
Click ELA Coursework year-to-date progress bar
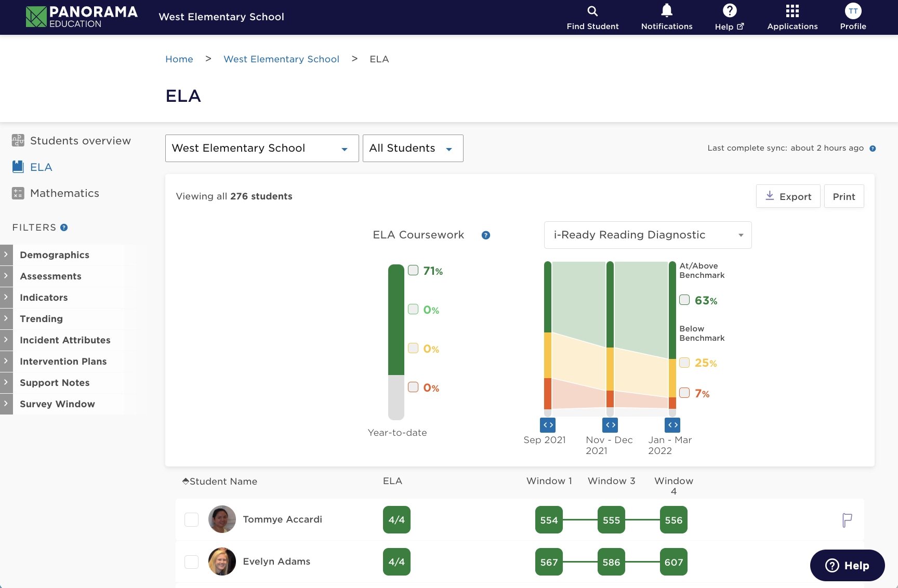click(396, 342)
